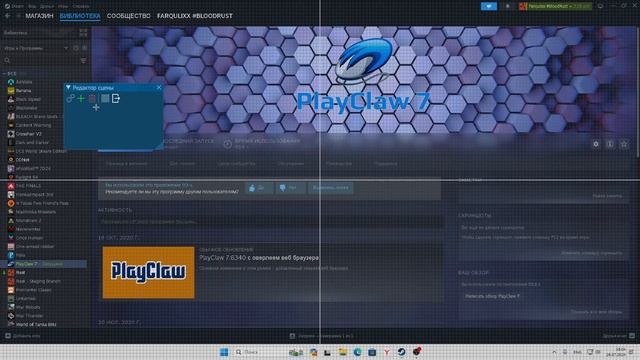Open the Windows Start menu
The image size is (640, 360).
pyautogui.click(x=224, y=352)
